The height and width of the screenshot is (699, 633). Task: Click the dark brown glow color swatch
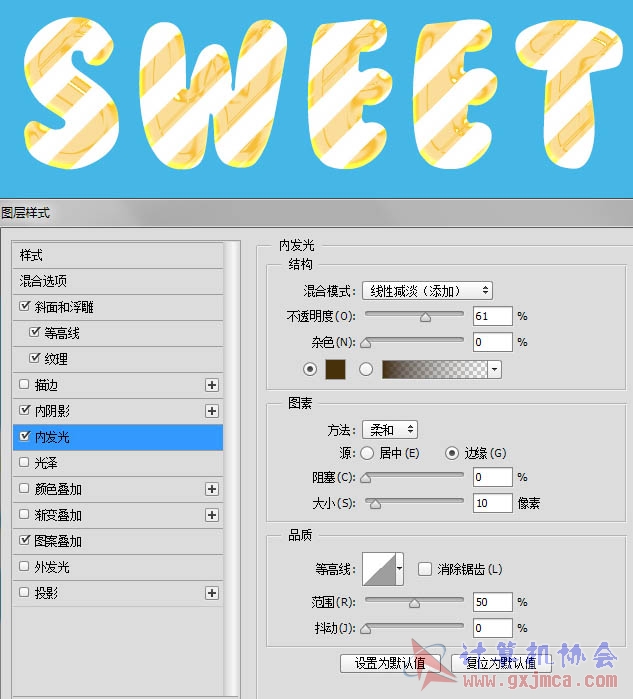tap(335, 370)
